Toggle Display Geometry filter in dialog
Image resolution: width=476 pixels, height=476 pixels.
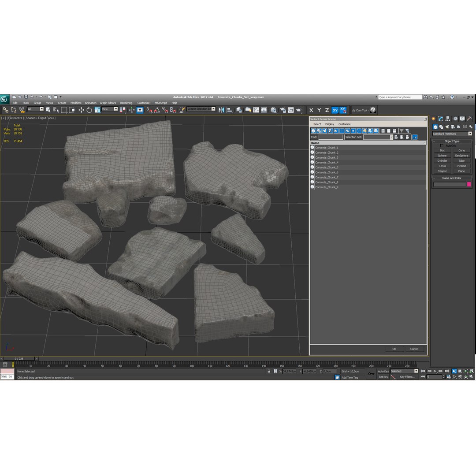click(x=313, y=131)
